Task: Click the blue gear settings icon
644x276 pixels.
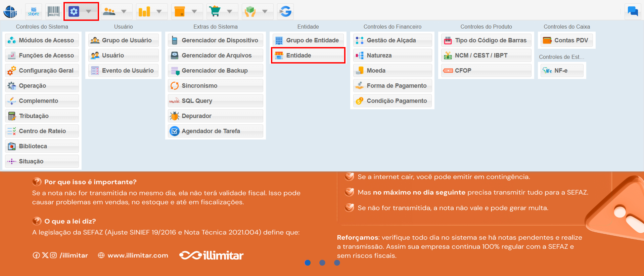Action: click(x=74, y=12)
